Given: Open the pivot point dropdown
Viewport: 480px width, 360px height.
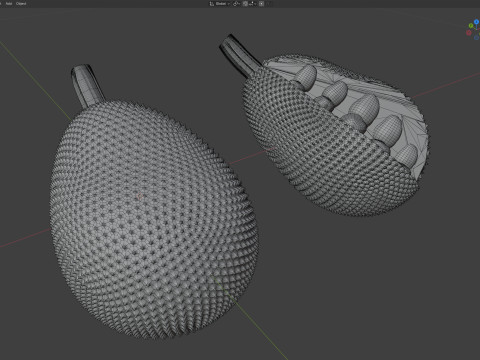Looking at the screenshot, I should click(236, 4).
